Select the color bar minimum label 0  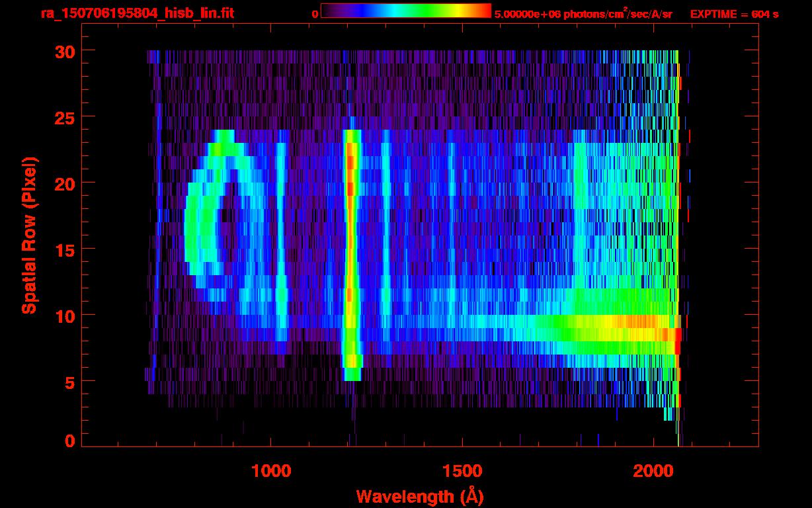coord(315,14)
